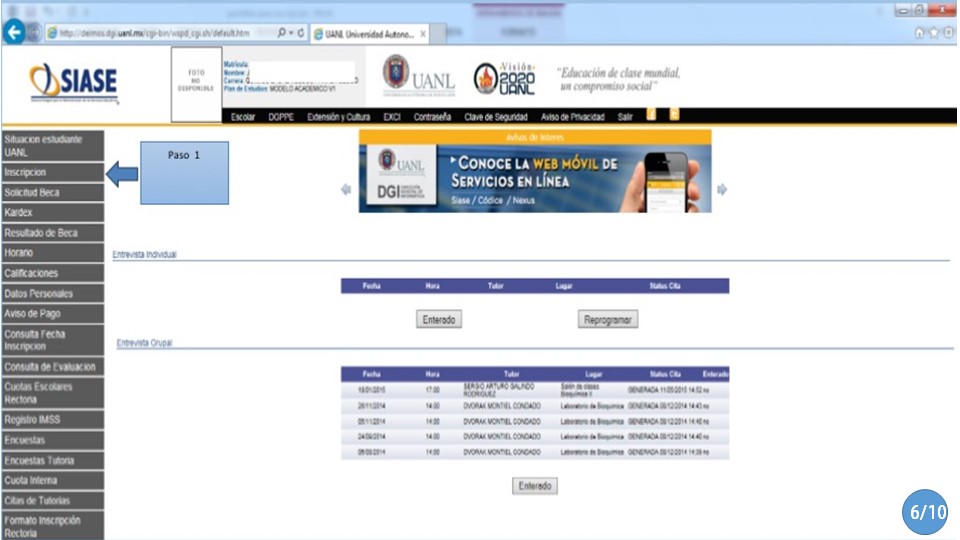Open Consulta de Evaluacion sidebar item
The image size is (960, 540).
coord(53,367)
